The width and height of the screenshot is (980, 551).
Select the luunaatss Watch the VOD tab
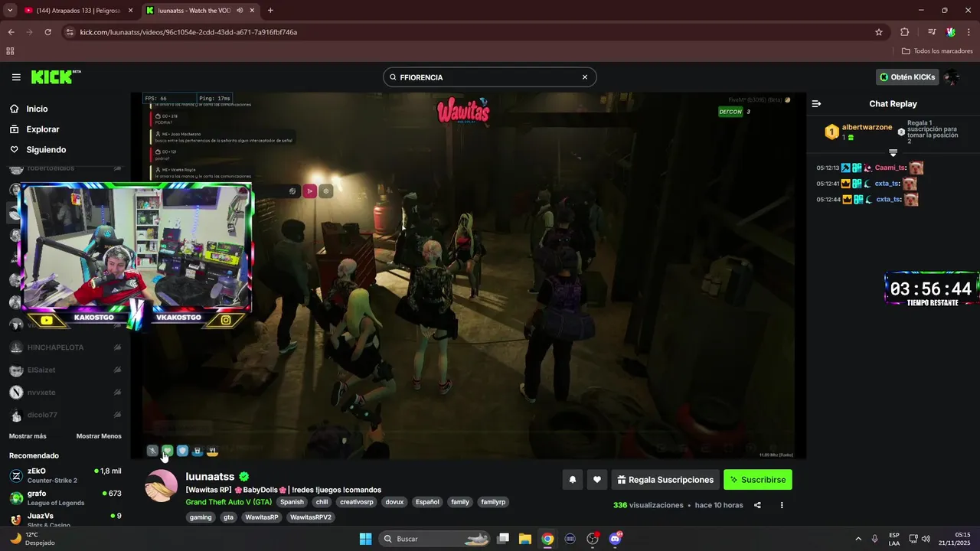[201, 11]
